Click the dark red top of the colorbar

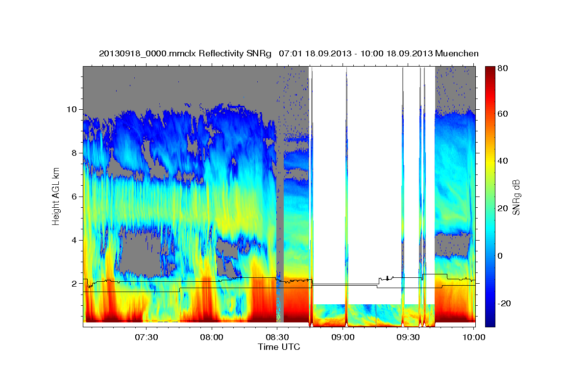(x=490, y=70)
